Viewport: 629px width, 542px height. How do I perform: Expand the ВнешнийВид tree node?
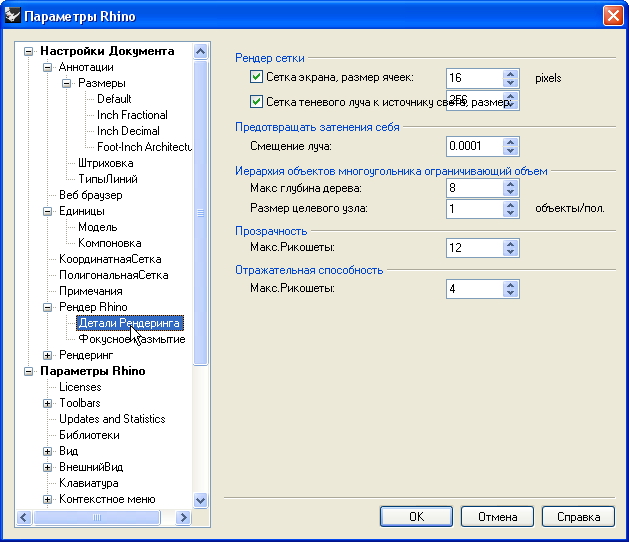click(47, 467)
